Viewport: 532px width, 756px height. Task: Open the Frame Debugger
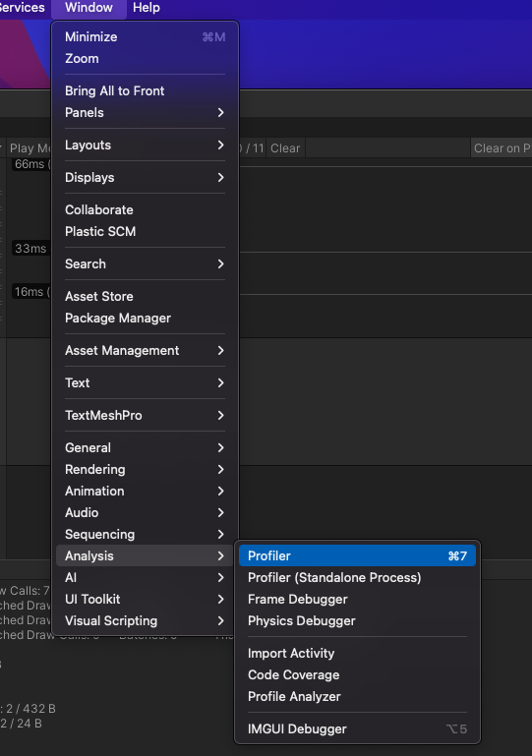click(357, 599)
